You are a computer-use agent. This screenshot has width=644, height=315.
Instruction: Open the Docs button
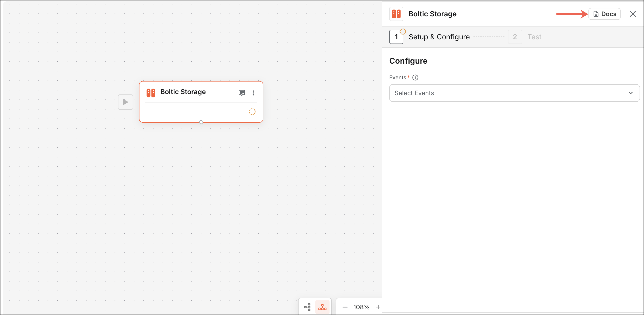pos(604,14)
